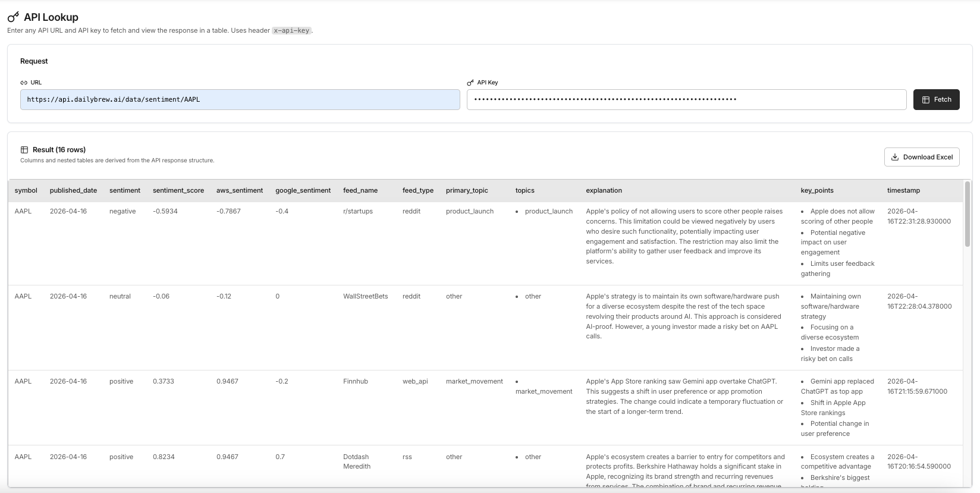
Task: Click key point 'Limits user feedback gathering'
Action: pos(837,268)
